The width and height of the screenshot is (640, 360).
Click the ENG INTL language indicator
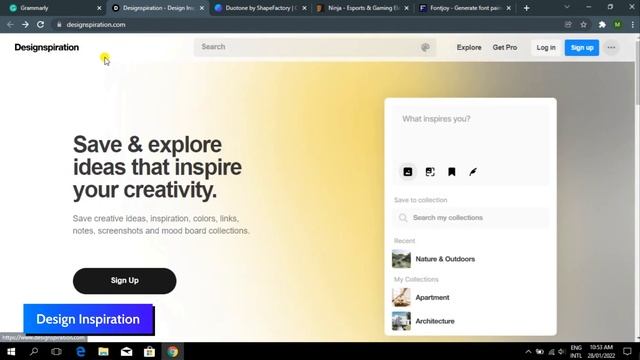(576, 351)
